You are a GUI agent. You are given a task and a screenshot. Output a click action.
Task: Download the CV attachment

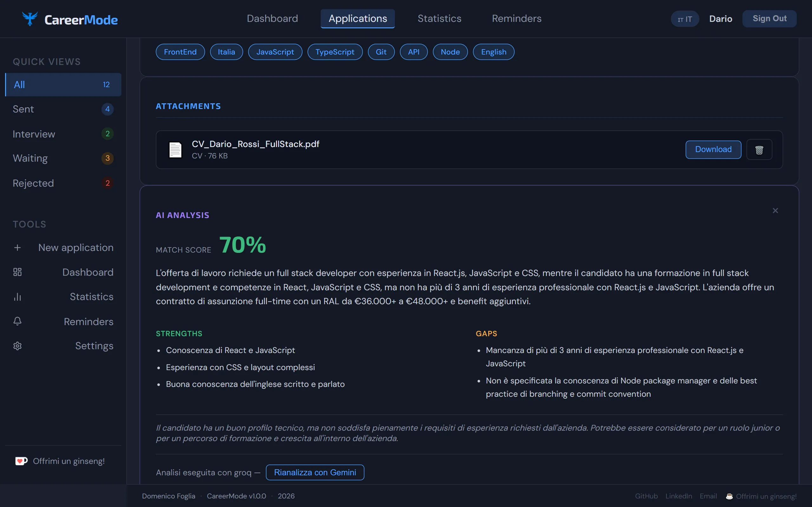713,150
